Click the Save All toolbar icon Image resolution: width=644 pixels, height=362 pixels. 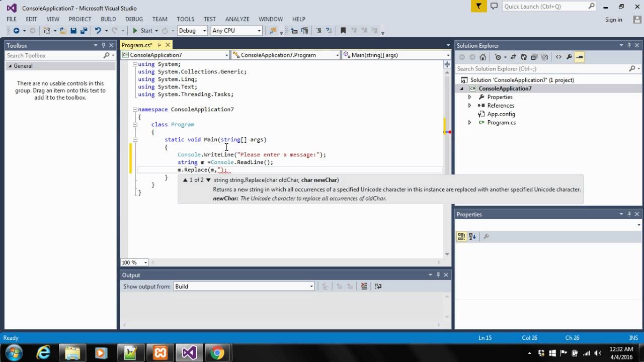[x=84, y=31]
